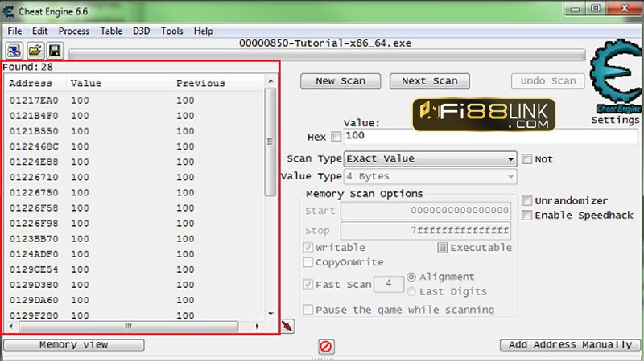The height and width of the screenshot is (362, 644).
Task: Select address row 01226750
Action: pos(134,192)
